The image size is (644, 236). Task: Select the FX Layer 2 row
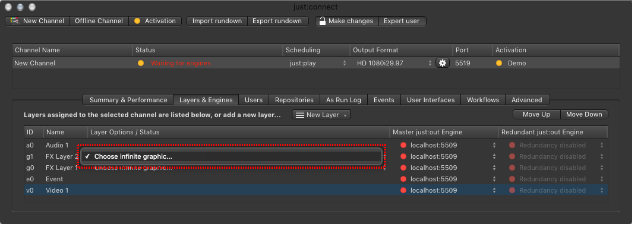316,157
